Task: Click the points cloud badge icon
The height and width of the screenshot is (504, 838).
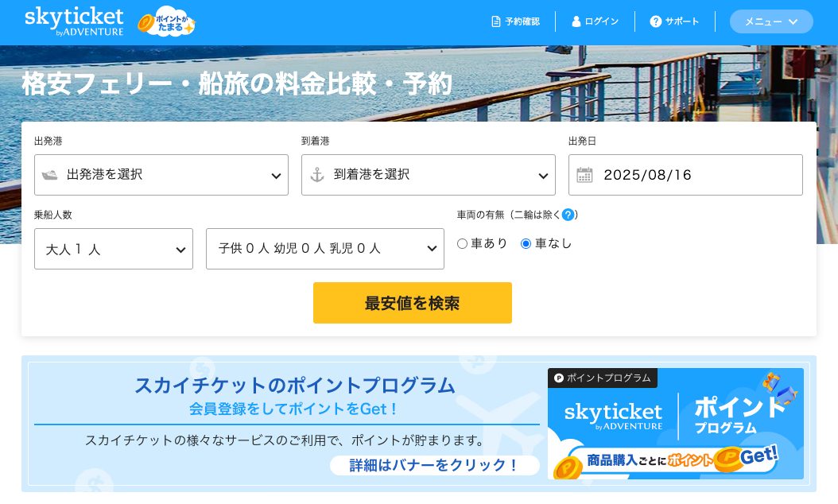Action: (x=166, y=21)
